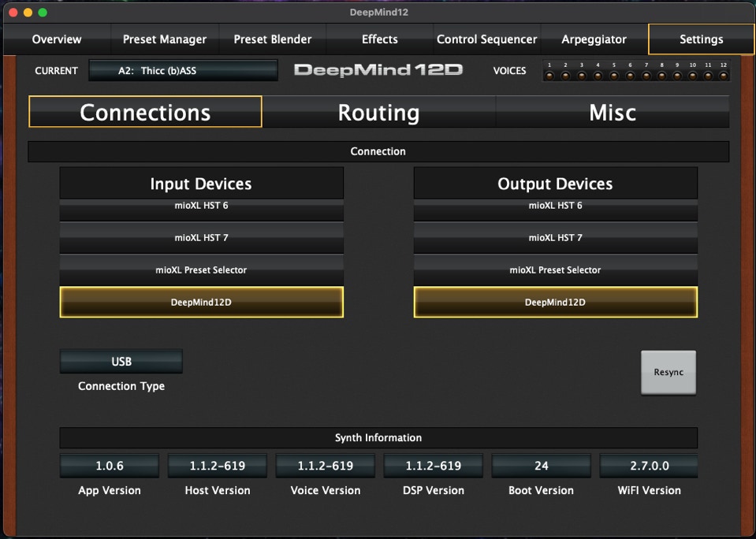Image resolution: width=756 pixels, height=539 pixels.
Task: Select mioXL HST 6 input device
Action: point(202,210)
